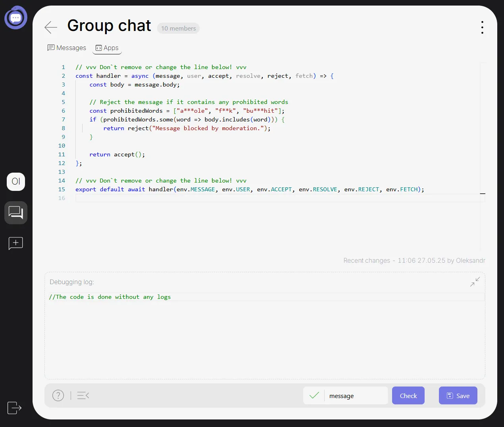Click the 10 members badge
This screenshot has height=427, width=504.
(x=178, y=29)
